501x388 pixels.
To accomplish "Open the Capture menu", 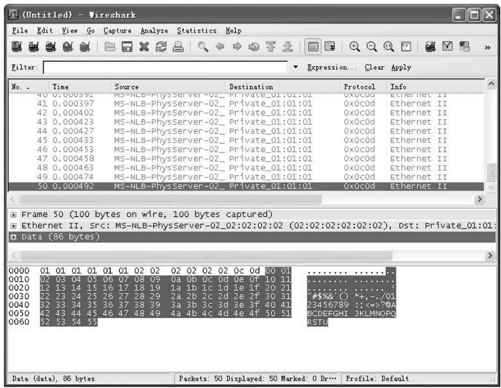I will (117, 31).
